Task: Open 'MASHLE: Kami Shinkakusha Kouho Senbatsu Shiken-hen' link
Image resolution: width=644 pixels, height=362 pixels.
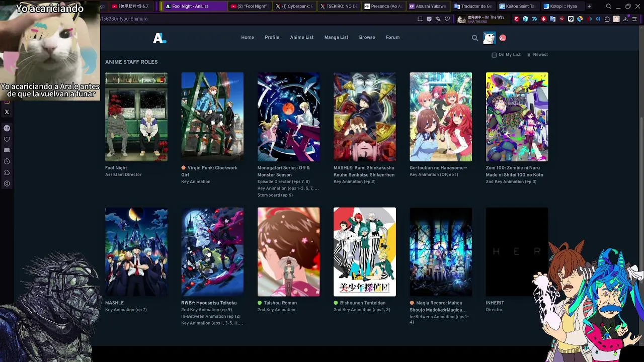Action: tap(364, 171)
